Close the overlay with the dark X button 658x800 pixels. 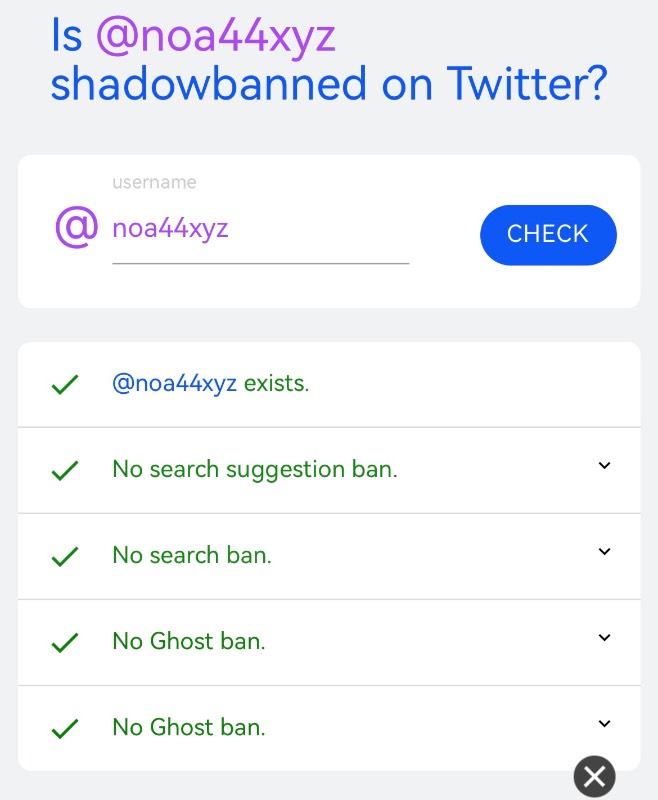tap(594, 777)
